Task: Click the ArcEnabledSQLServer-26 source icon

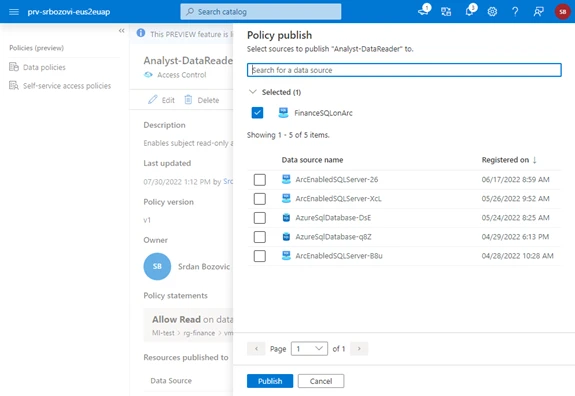Action: pos(286,179)
